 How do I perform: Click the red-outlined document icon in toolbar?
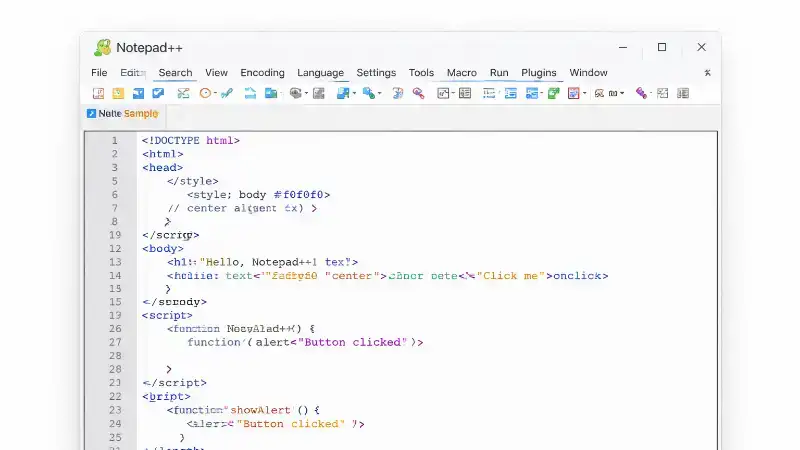(x=98, y=93)
